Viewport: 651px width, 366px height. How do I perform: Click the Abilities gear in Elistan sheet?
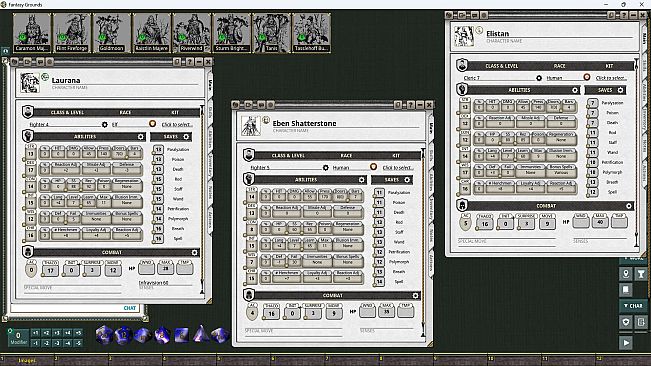tap(575, 90)
